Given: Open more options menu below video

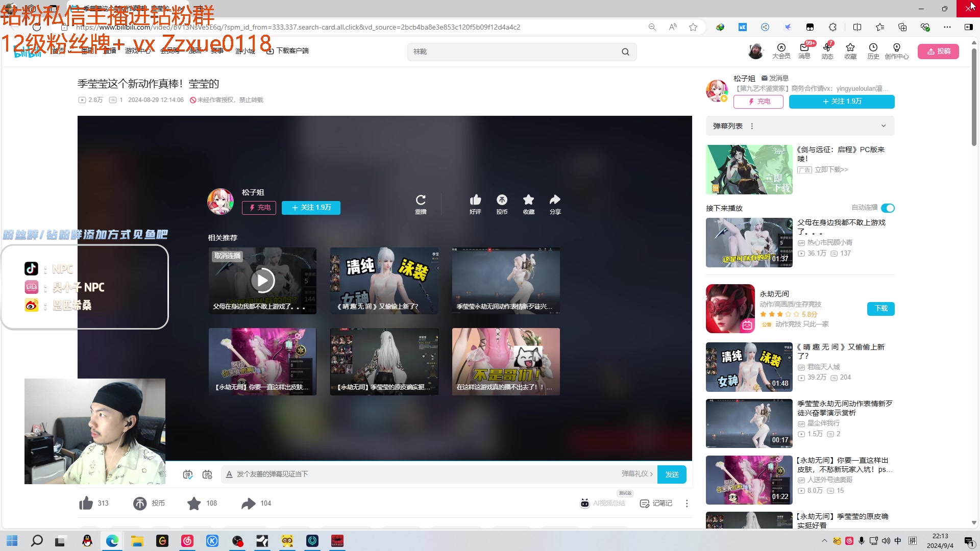Looking at the screenshot, I should tap(687, 503).
